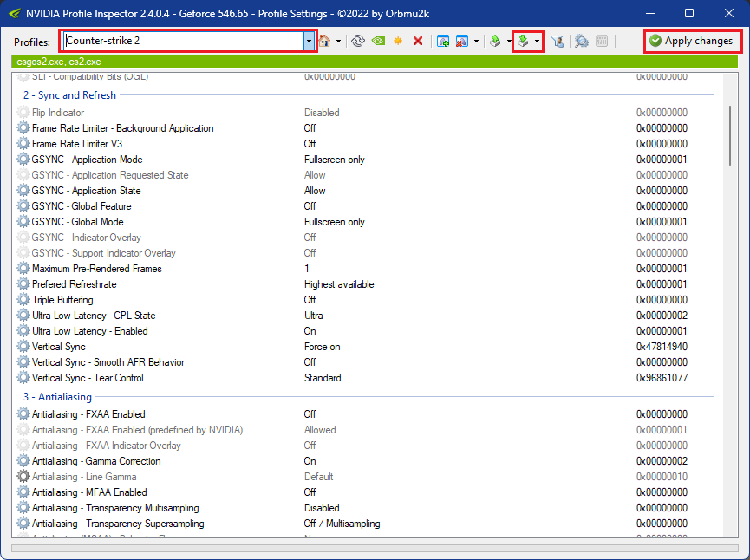Click hex value 0x96861077
Screen dimensions: 750x560
(662, 378)
